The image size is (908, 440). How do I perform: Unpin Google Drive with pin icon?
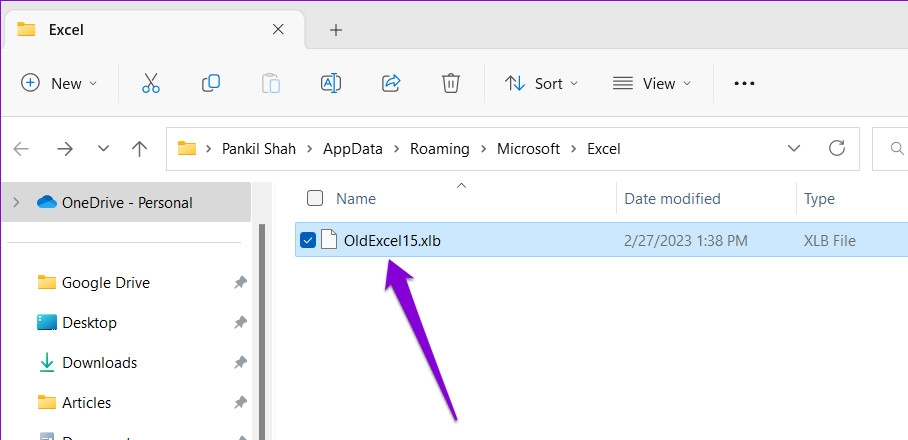pos(240,283)
